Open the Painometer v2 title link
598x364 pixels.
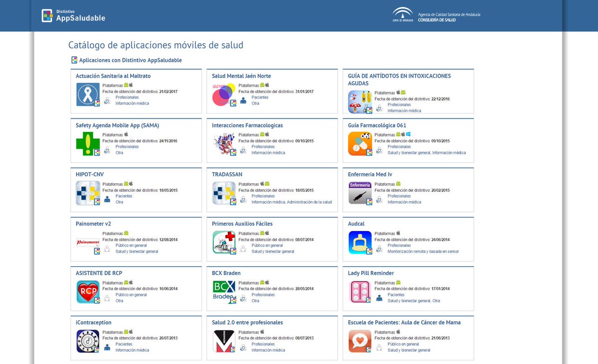coord(93,224)
